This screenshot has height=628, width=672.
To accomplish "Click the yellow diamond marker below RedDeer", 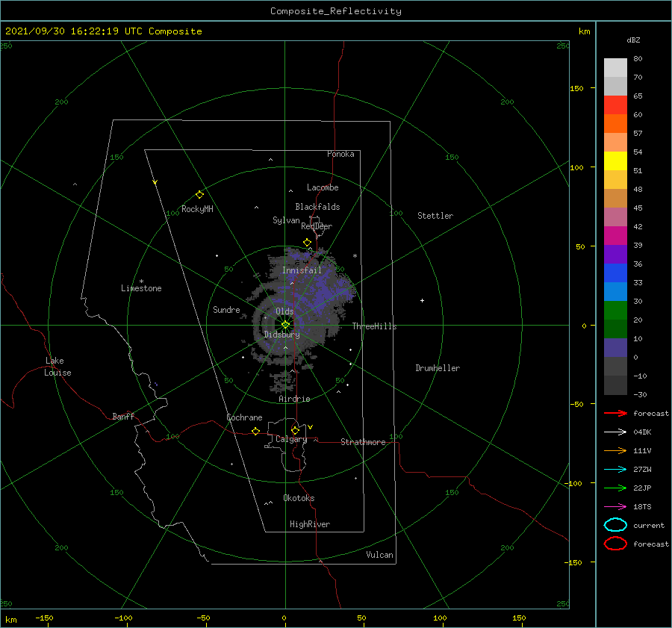I will (x=308, y=242).
